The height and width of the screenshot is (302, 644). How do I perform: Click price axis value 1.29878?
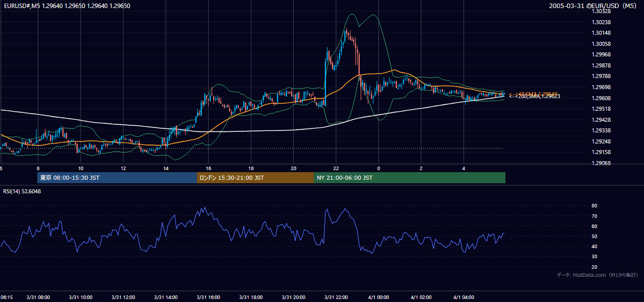(602, 65)
